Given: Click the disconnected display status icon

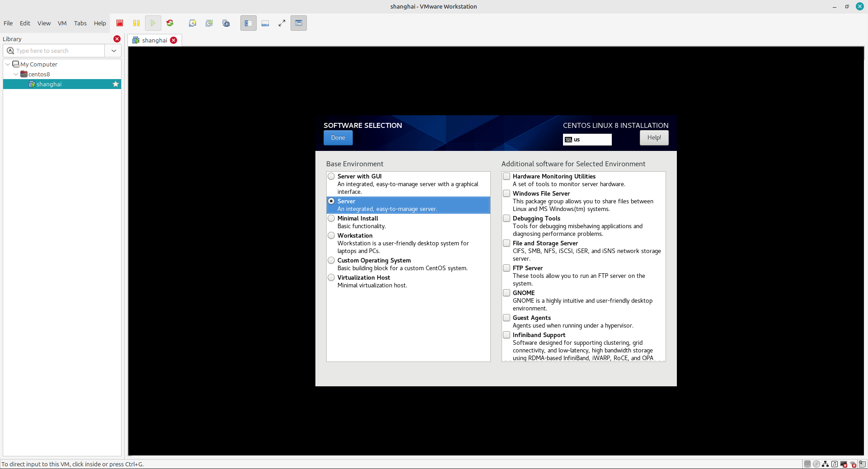Looking at the screenshot, I should tap(844, 464).
